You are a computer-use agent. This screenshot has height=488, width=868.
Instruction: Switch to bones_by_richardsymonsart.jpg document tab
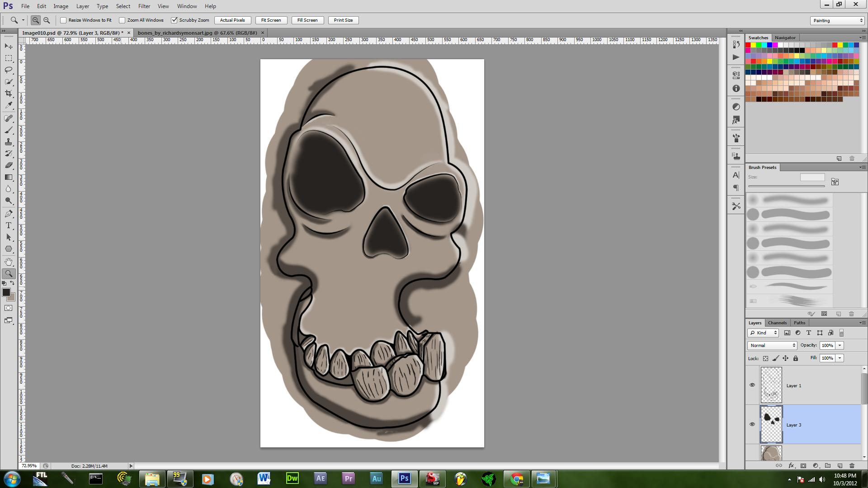pyautogui.click(x=198, y=33)
